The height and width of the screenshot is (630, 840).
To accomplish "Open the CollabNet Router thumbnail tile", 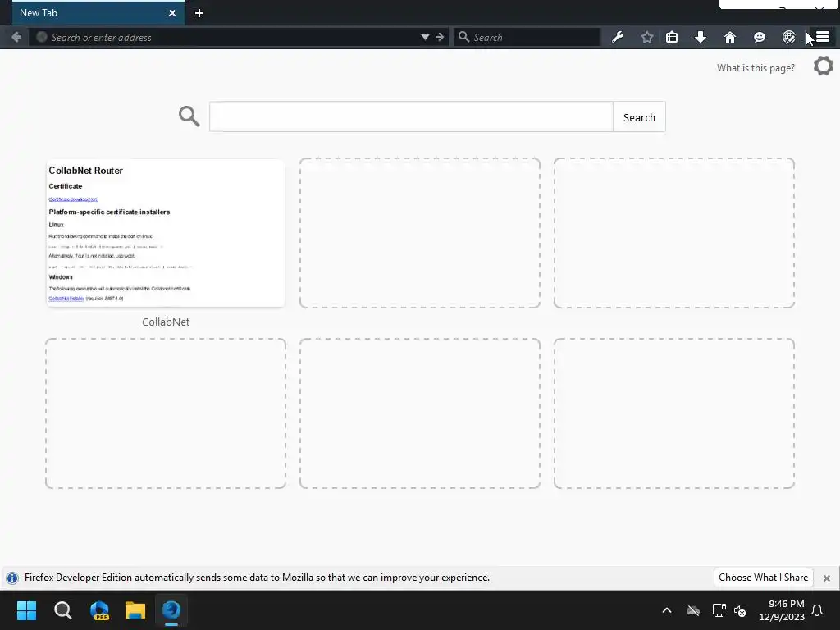I will pos(166,233).
